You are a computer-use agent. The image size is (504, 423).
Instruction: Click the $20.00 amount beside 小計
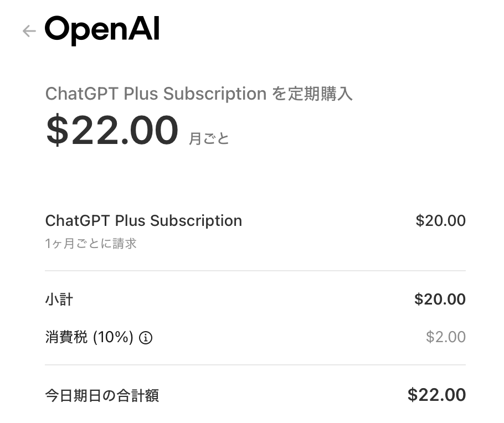pos(440,300)
